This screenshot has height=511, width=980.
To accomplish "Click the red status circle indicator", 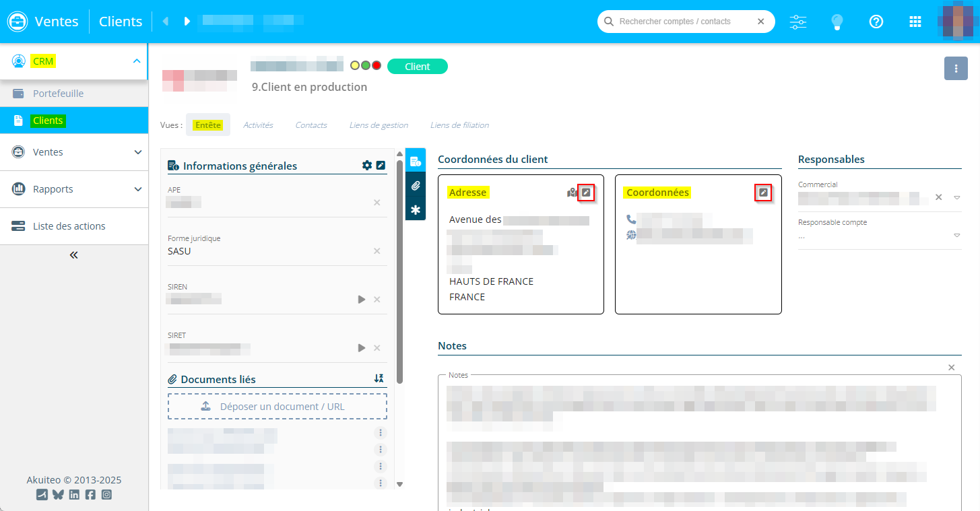I will point(377,66).
